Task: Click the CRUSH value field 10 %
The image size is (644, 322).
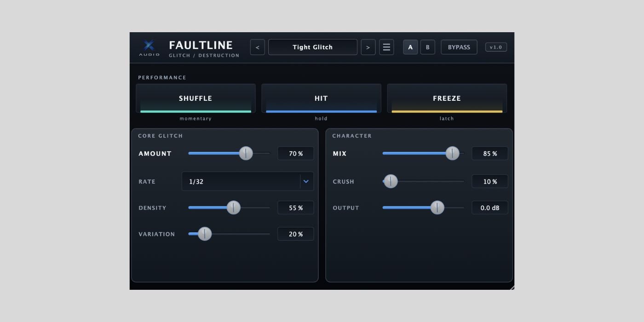Action: tap(490, 181)
